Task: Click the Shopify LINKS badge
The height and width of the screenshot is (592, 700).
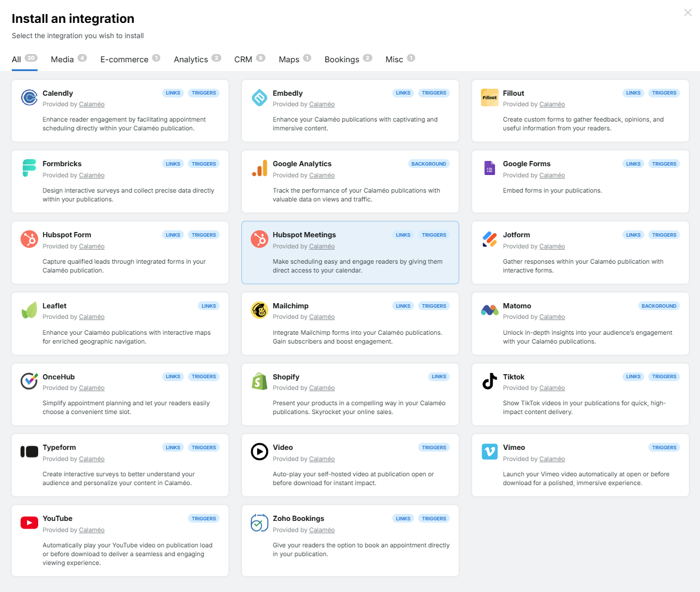Action: (x=439, y=376)
